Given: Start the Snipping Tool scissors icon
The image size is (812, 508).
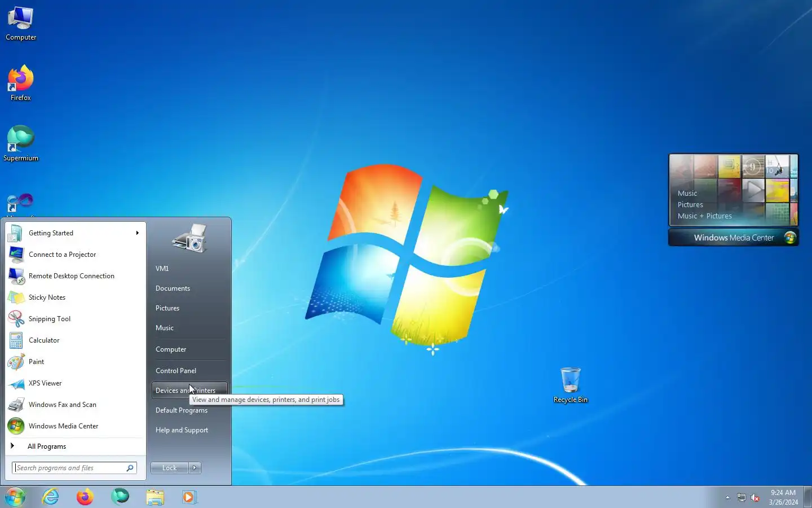Looking at the screenshot, I should click(x=16, y=319).
